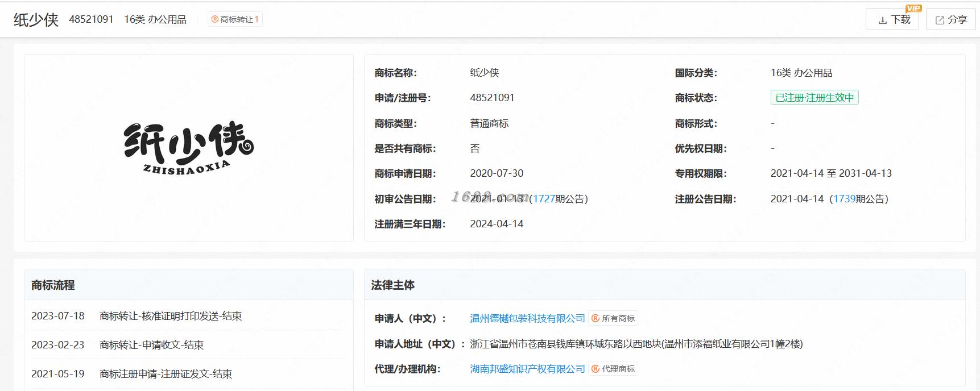Click the registered mark icon in 商标转让 tag
The width and height of the screenshot is (980, 391).
tap(215, 19)
